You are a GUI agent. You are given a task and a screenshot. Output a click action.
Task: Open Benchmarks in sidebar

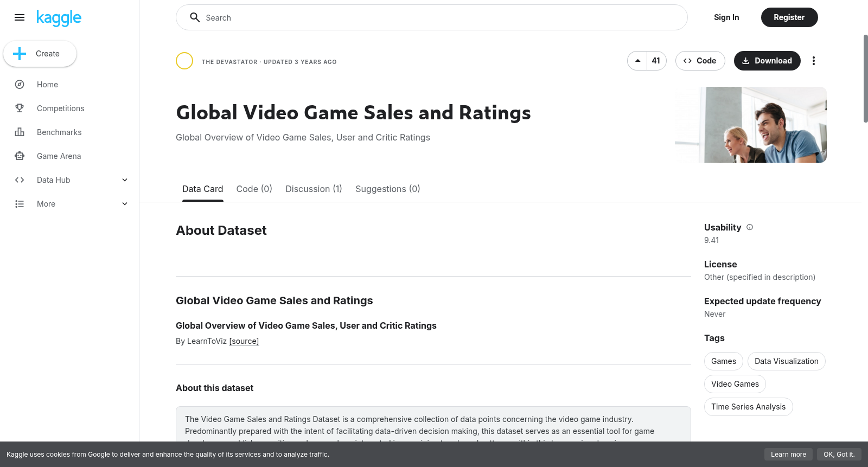click(x=59, y=132)
